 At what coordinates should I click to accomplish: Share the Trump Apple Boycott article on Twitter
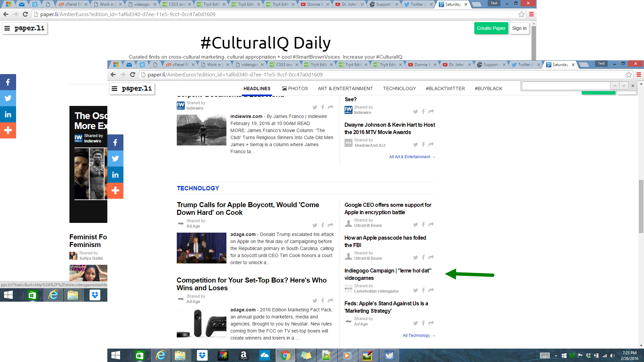click(x=315, y=225)
